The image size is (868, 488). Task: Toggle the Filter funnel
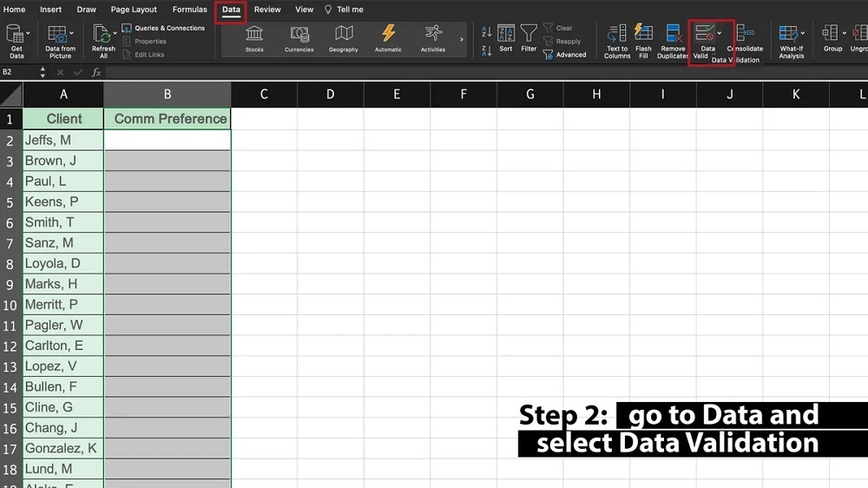pos(529,39)
